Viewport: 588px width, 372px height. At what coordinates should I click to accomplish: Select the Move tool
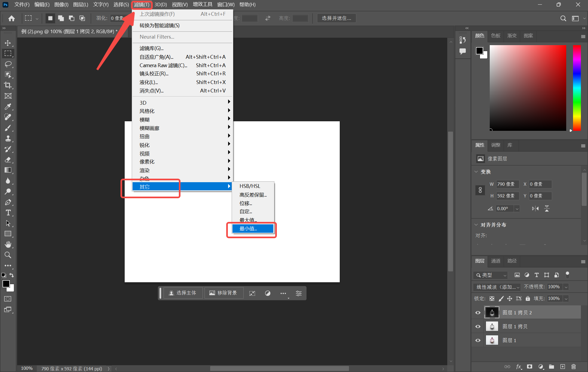[8, 43]
